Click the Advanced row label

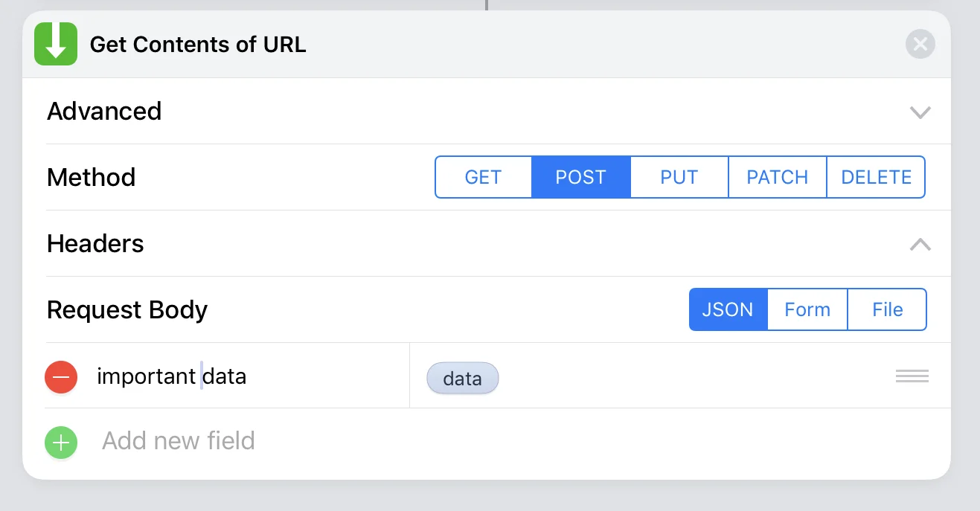[x=104, y=111]
